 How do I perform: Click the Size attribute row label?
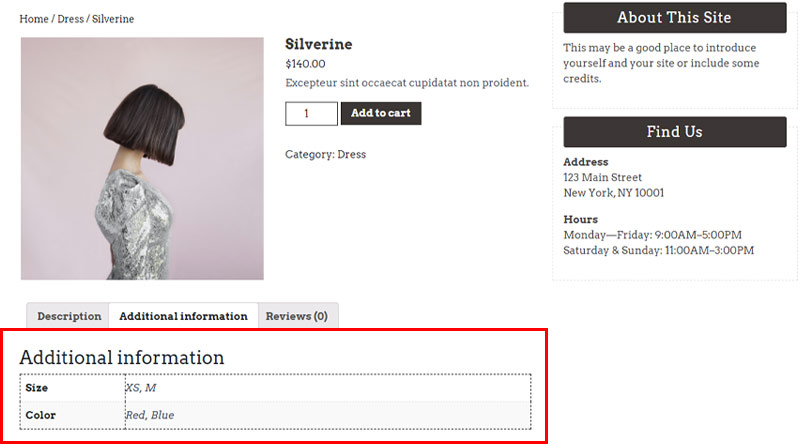(x=37, y=388)
